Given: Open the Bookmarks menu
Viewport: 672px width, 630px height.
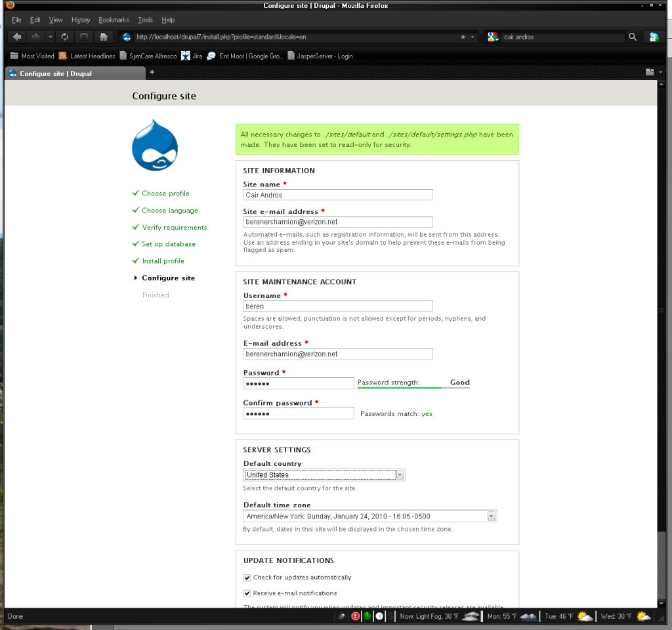Looking at the screenshot, I should tap(114, 20).
